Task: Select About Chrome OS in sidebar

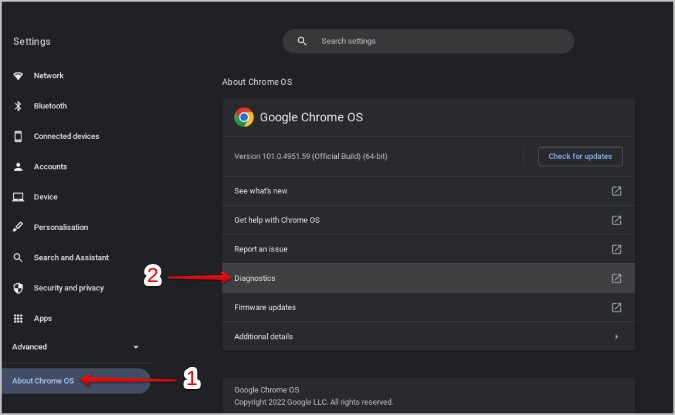Action: 44,381
